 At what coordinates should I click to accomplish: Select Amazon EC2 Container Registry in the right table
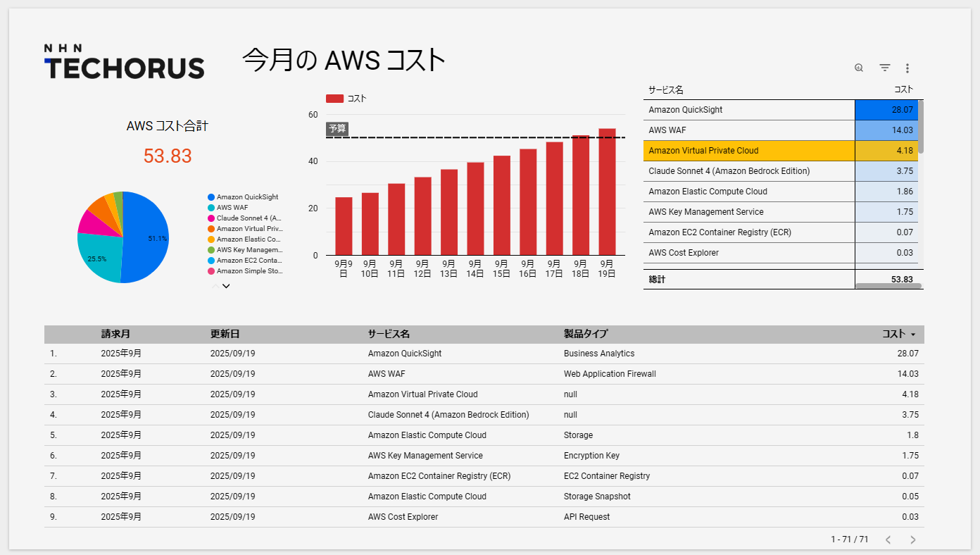(x=780, y=232)
